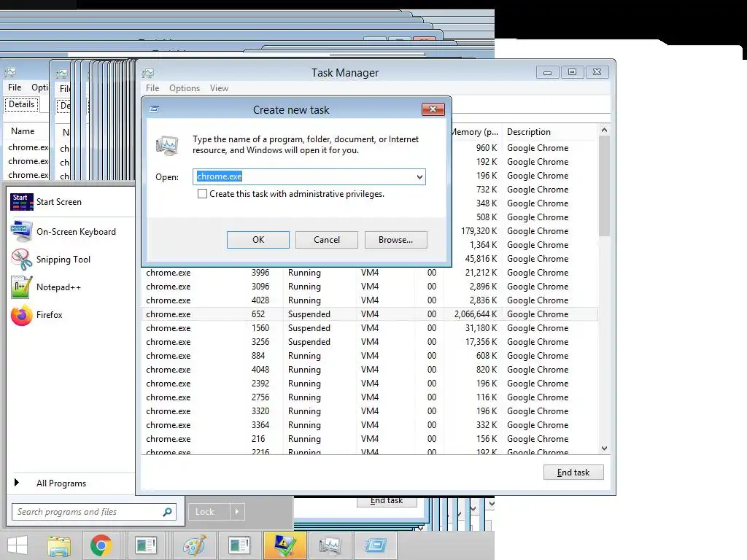
Task: Select chrome.exe row with PID 3364
Action: [370, 425]
